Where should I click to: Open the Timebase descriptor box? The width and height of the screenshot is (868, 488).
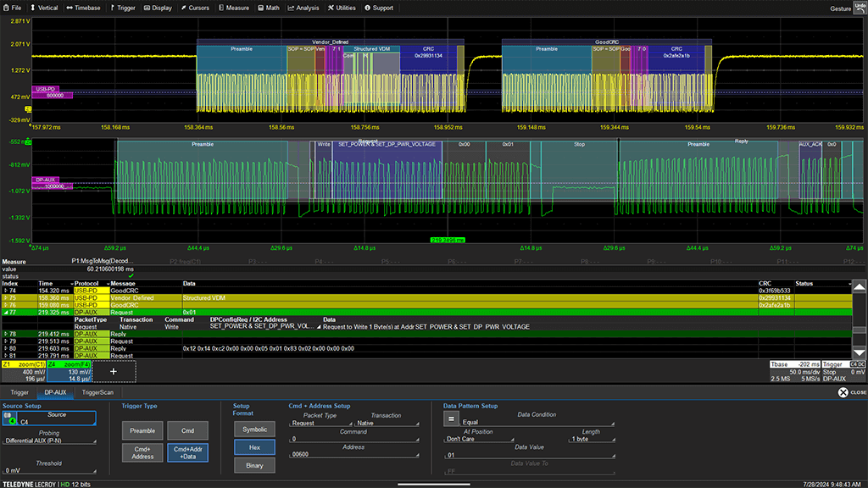795,371
